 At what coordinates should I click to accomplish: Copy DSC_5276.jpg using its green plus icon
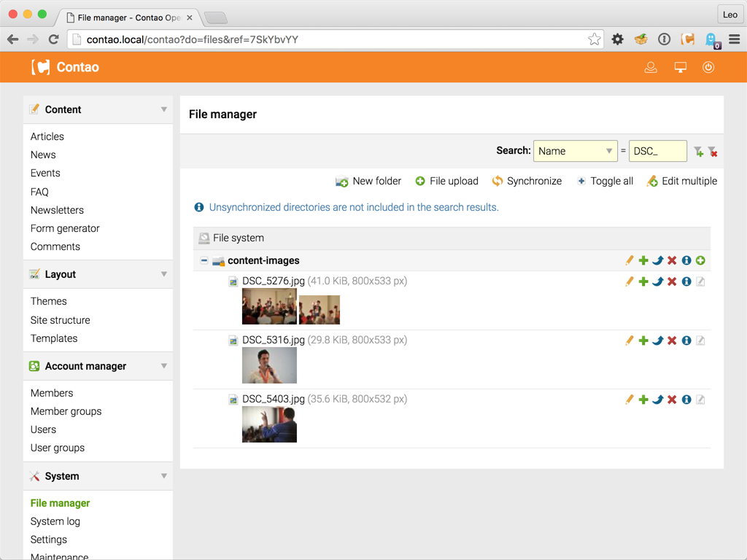(643, 281)
